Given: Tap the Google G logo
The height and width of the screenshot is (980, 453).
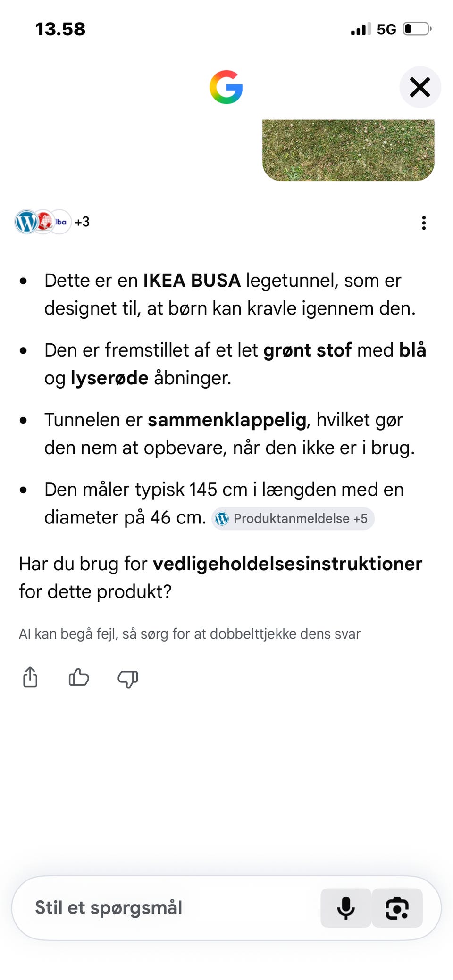Looking at the screenshot, I should 226,87.
